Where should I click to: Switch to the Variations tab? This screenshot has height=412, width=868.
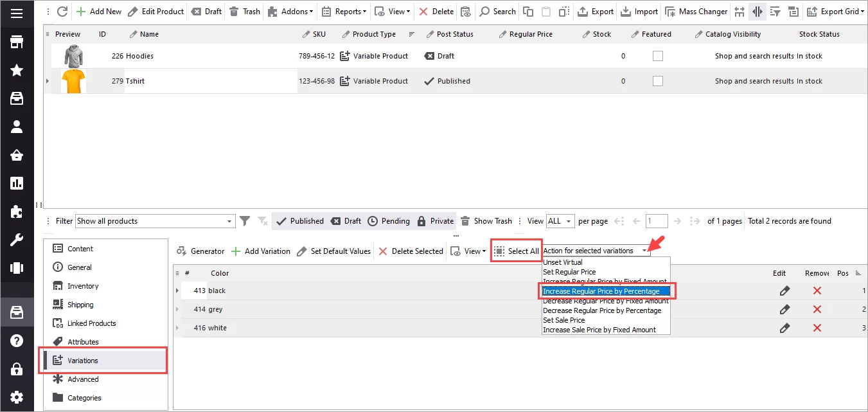pyautogui.click(x=83, y=360)
